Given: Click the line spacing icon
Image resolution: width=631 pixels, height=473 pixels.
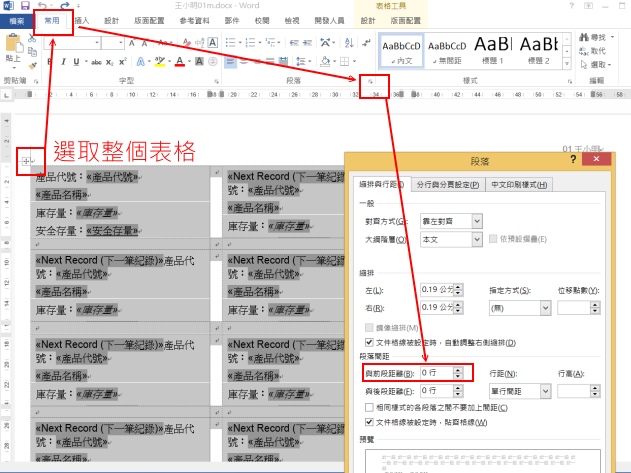Looking at the screenshot, I should (x=301, y=62).
